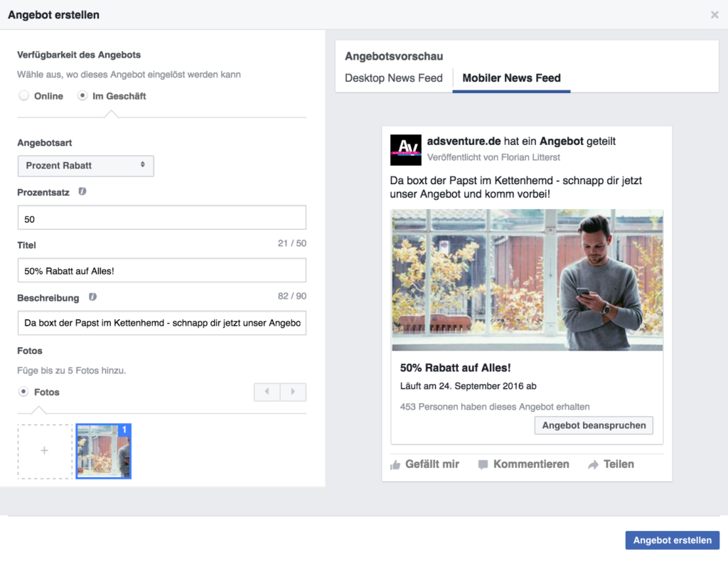Image resolution: width=728 pixels, height=561 pixels.
Task: Click the info icon next to Prozentsatz
Action: [x=82, y=192]
